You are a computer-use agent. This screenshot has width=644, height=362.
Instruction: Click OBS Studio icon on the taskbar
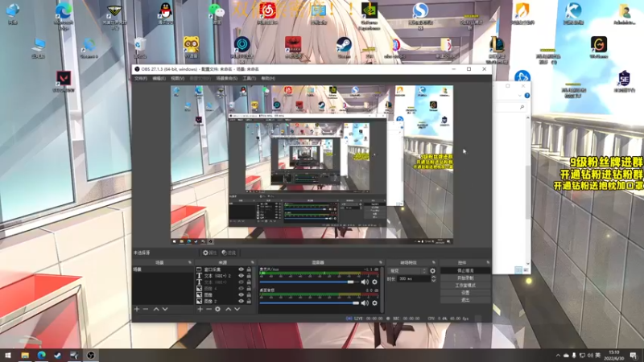click(x=91, y=356)
